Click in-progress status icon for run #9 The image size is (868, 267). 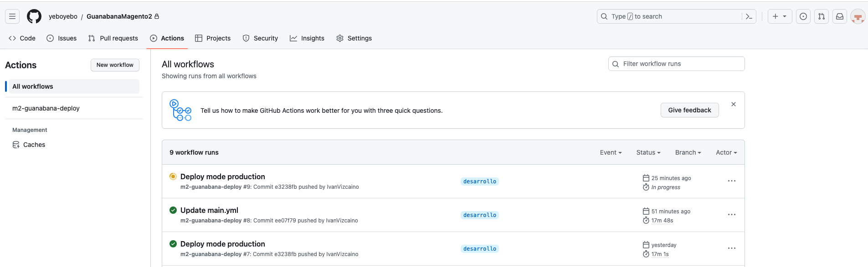click(173, 176)
